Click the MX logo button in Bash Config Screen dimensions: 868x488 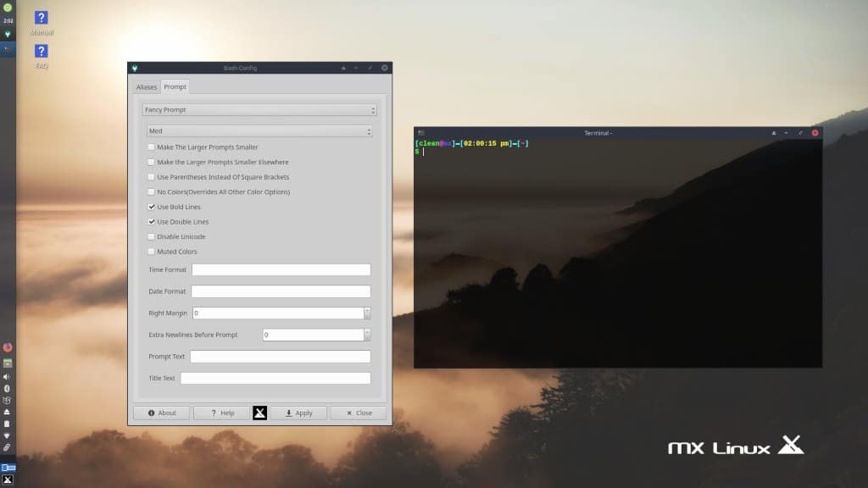pos(259,413)
